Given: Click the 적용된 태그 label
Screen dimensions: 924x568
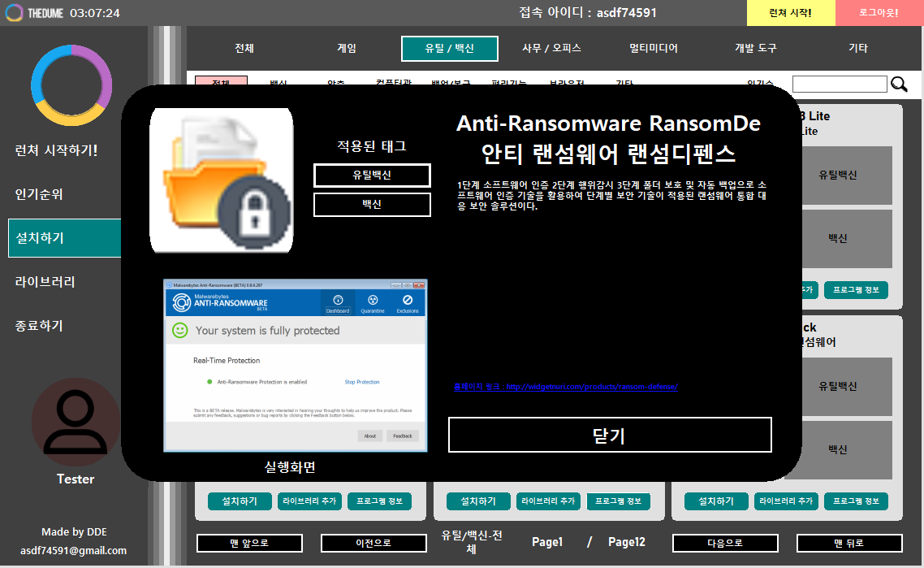Looking at the screenshot, I should click(x=372, y=145).
